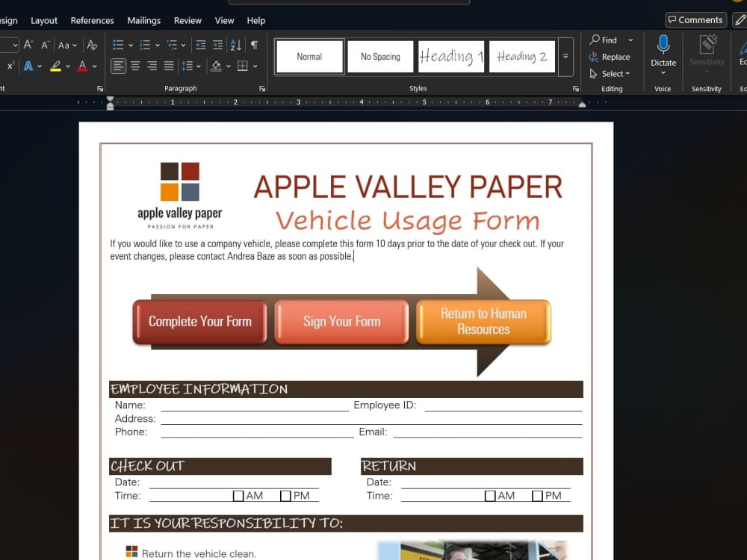Check the PM box under Return
This screenshot has width=747, height=560.
tap(537, 496)
